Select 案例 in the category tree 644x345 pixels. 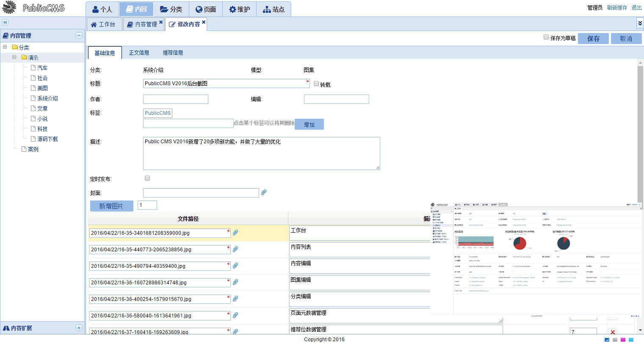click(33, 149)
